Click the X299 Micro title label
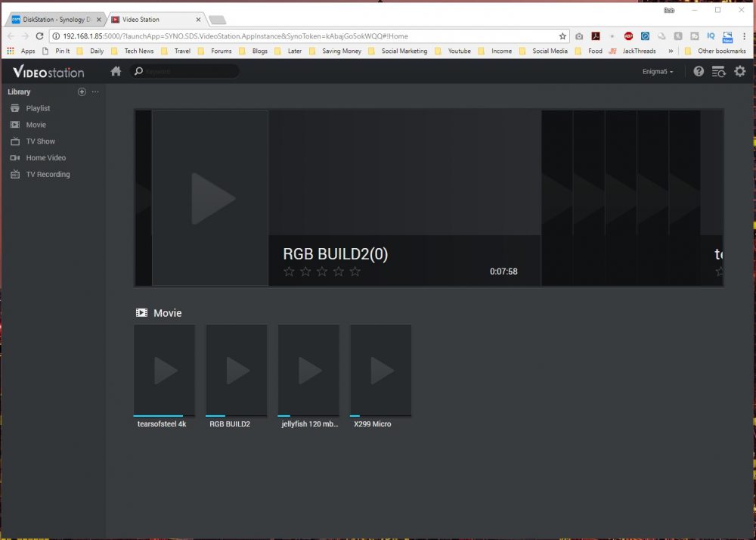 (x=372, y=424)
